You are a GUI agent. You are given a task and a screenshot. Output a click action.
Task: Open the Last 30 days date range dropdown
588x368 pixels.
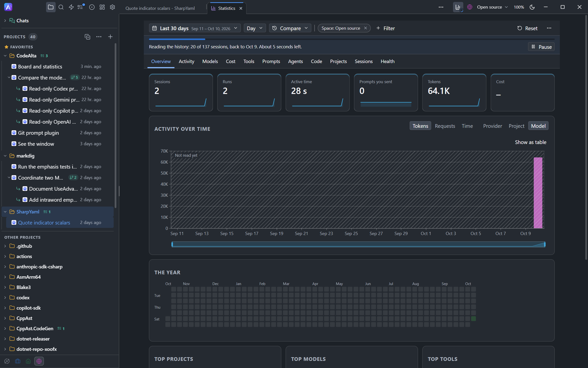click(195, 28)
